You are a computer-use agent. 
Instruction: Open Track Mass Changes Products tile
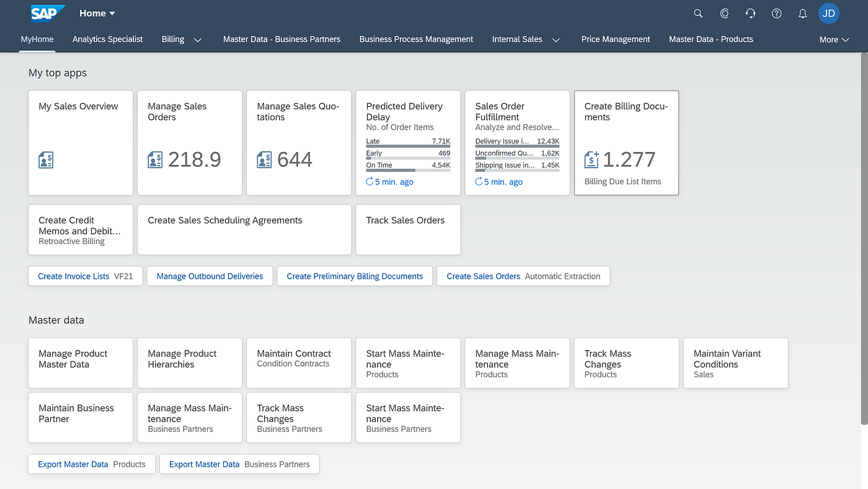click(626, 363)
